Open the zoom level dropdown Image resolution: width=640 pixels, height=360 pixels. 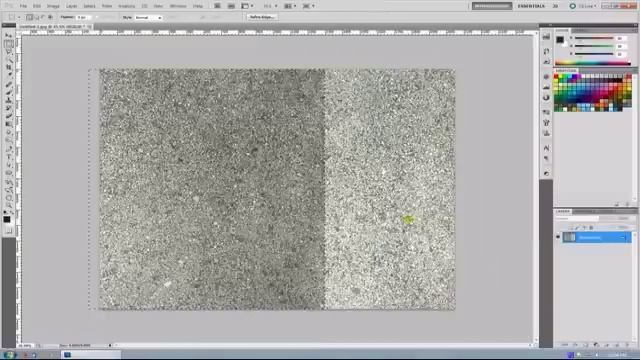coord(270,6)
